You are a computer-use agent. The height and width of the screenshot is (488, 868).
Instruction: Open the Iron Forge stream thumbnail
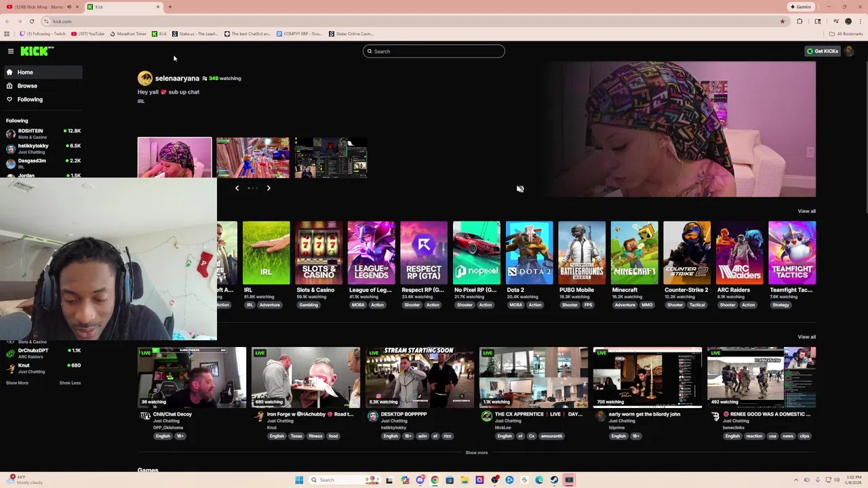tap(306, 378)
